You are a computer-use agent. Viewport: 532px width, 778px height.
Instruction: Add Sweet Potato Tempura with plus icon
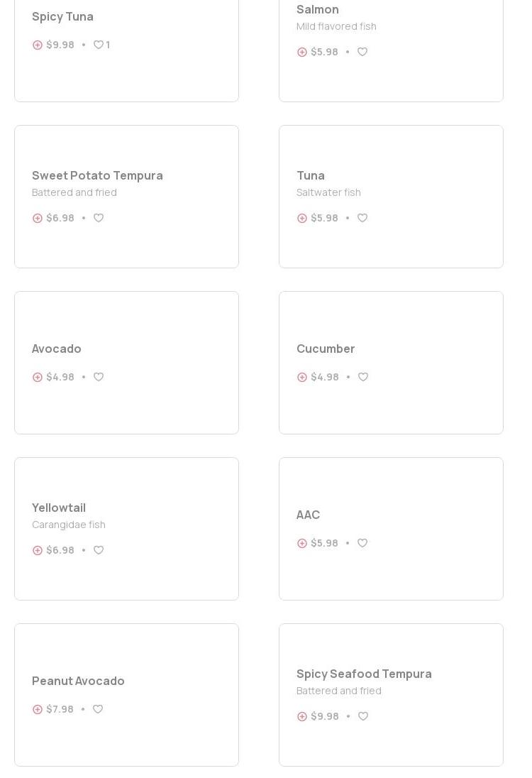pyautogui.click(x=38, y=218)
